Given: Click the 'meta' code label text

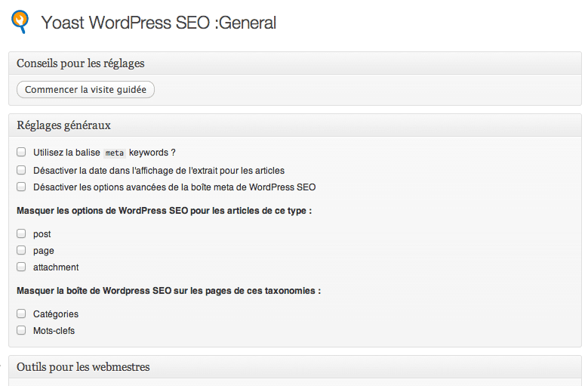Looking at the screenshot, I should pyautogui.click(x=115, y=153).
